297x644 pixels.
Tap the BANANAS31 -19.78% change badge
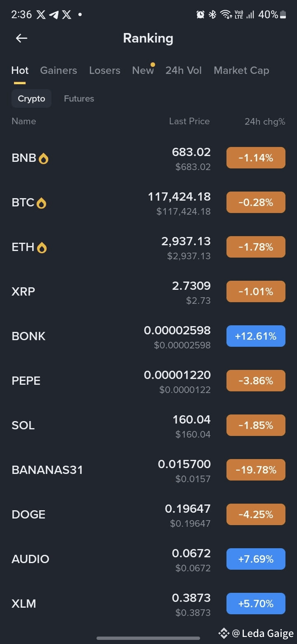coord(256,470)
